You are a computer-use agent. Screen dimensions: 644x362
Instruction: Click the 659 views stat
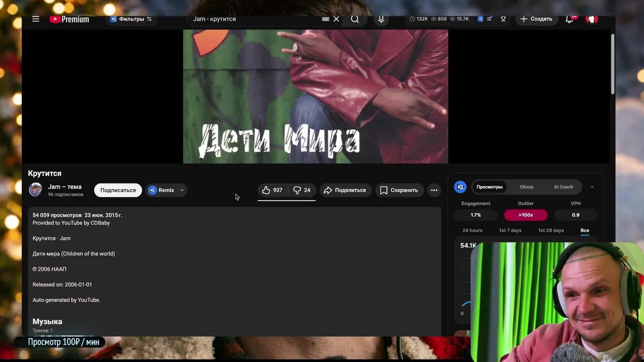click(x=438, y=19)
